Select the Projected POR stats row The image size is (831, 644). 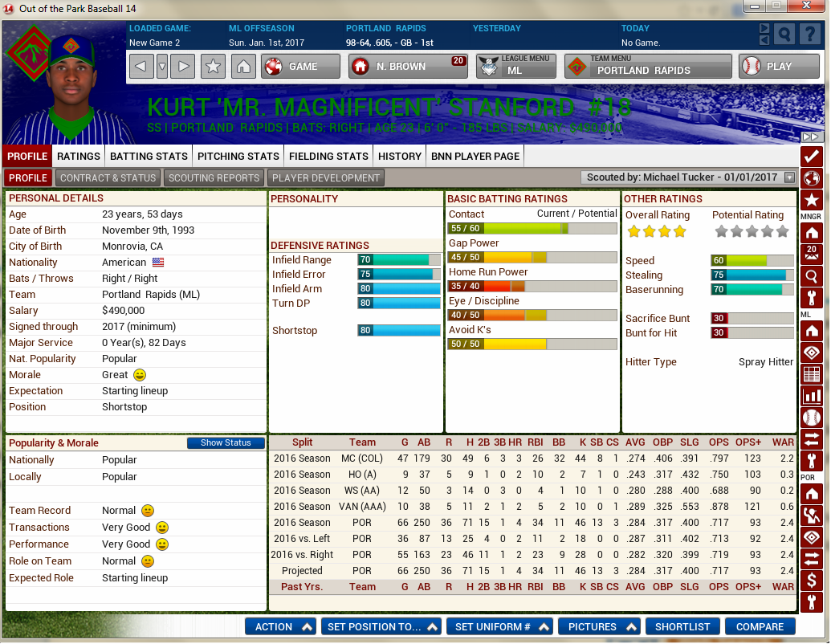tap(532, 571)
